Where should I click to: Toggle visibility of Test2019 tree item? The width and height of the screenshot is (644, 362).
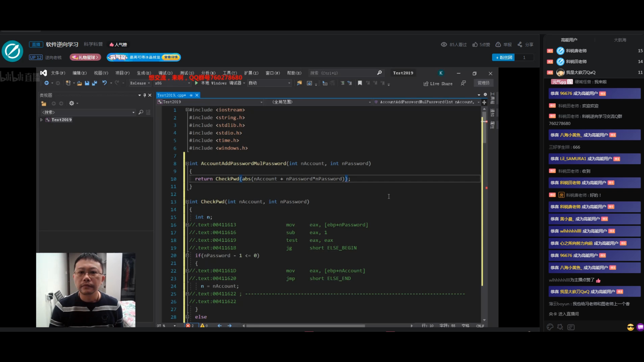click(x=41, y=119)
